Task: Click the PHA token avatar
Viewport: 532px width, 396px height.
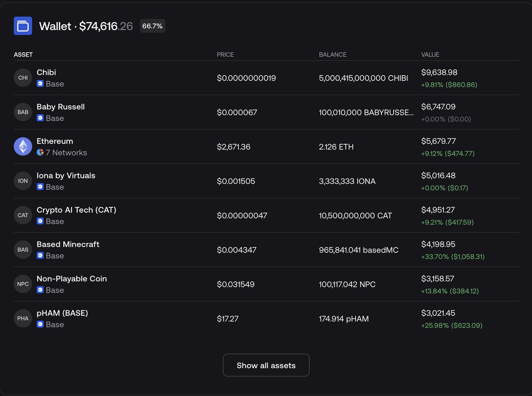Action: [x=23, y=318]
